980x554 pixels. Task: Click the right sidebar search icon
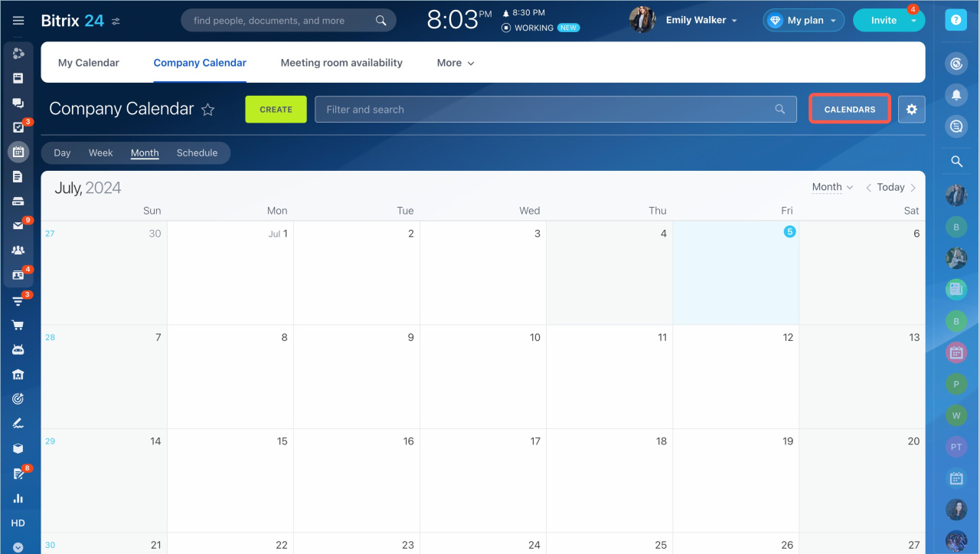[x=955, y=161]
